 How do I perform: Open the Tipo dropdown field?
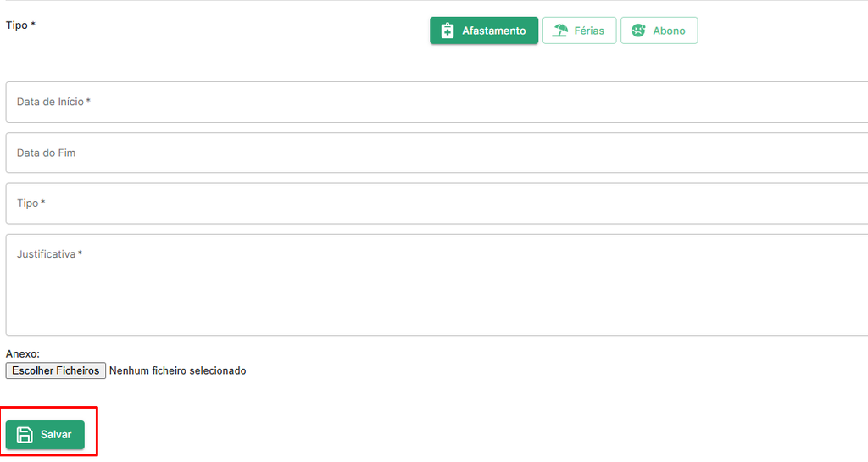coord(437,203)
